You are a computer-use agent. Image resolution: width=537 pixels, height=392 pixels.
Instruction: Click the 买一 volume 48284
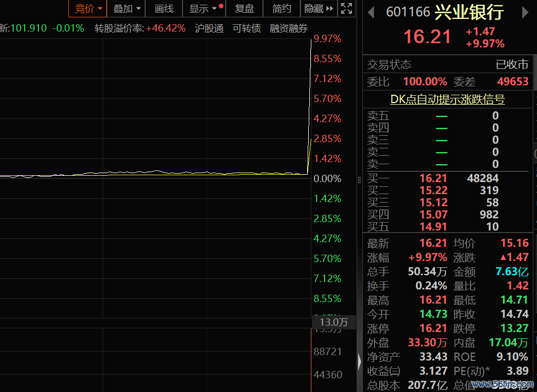[x=482, y=178]
